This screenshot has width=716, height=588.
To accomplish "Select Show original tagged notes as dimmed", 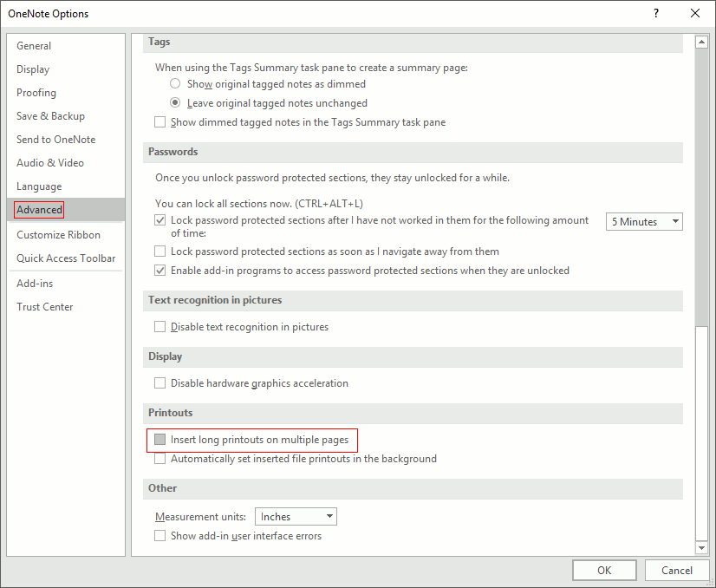I will tap(175, 83).
